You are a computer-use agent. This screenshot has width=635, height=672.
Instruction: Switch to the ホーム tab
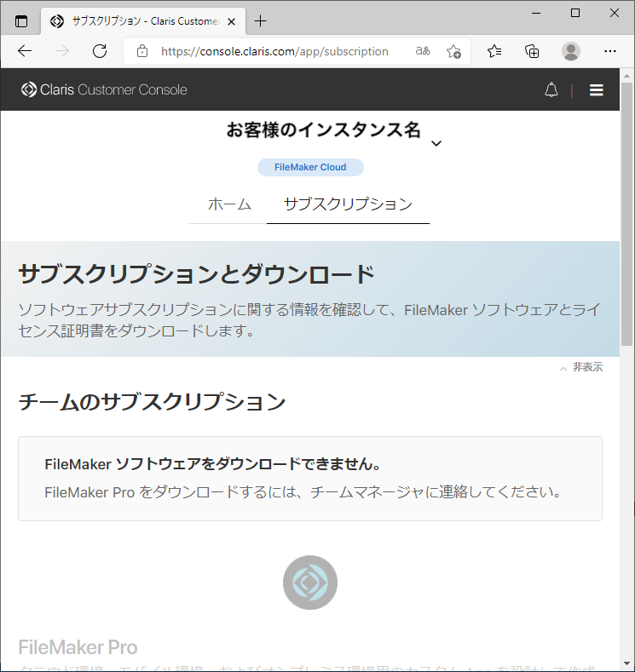click(229, 204)
